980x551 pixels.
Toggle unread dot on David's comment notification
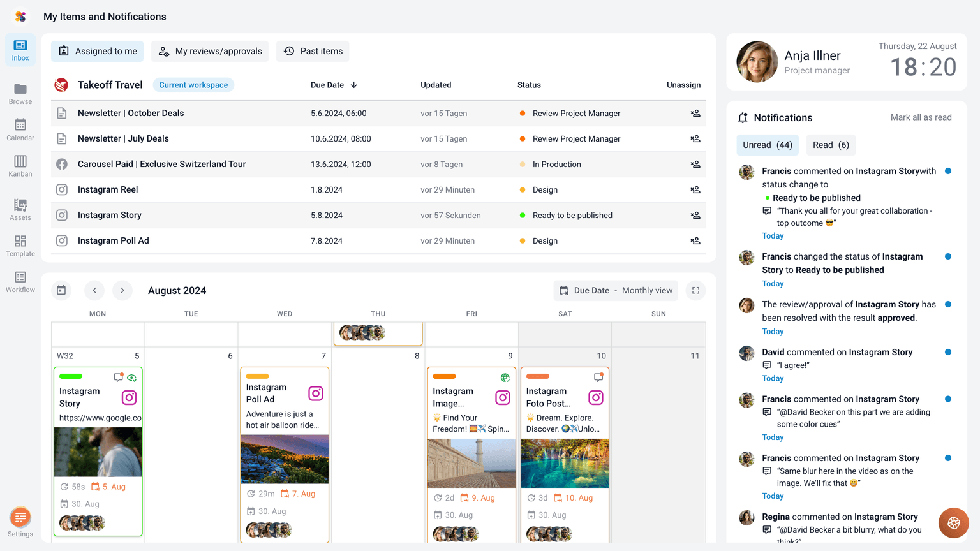tap(948, 352)
